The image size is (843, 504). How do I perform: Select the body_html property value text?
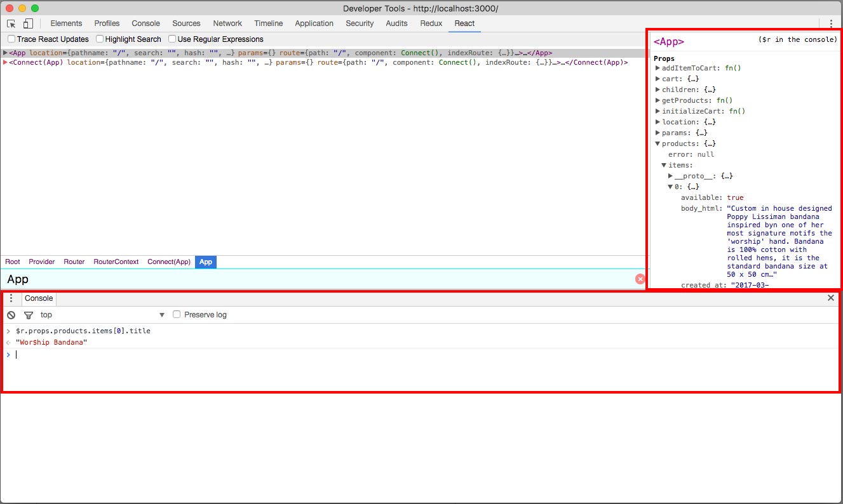[x=779, y=241]
